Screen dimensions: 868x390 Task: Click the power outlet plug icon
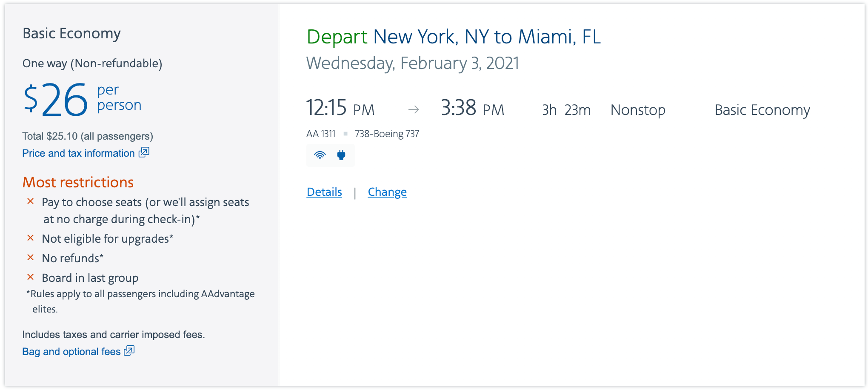tap(341, 155)
